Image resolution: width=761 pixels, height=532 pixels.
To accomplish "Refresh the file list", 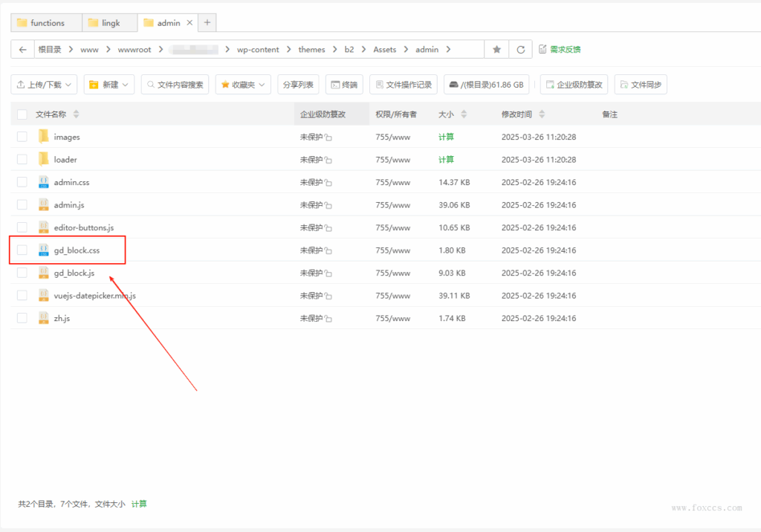I will click(521, 50).
